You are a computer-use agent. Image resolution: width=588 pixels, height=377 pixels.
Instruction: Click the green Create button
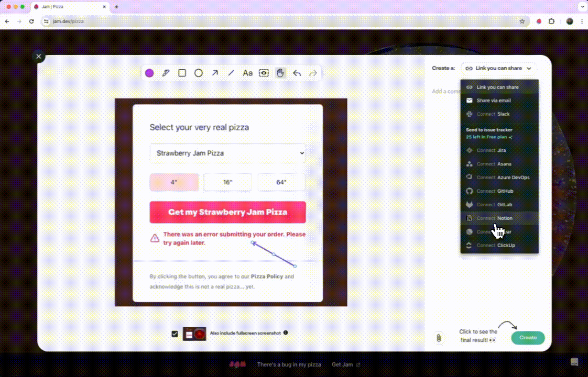point(528,338)
